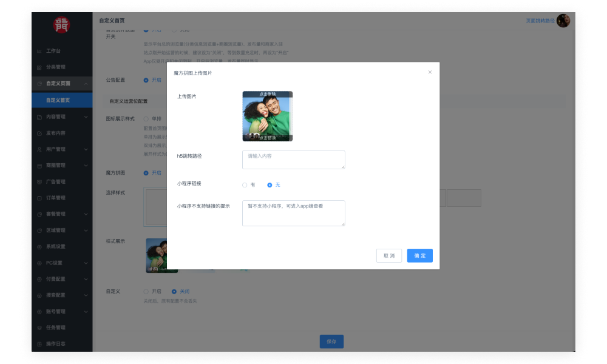The width and height of the screenshot is (607, 364).
Task: Confirm the dialog with 确定 button
Action: [x=419, y=255]
